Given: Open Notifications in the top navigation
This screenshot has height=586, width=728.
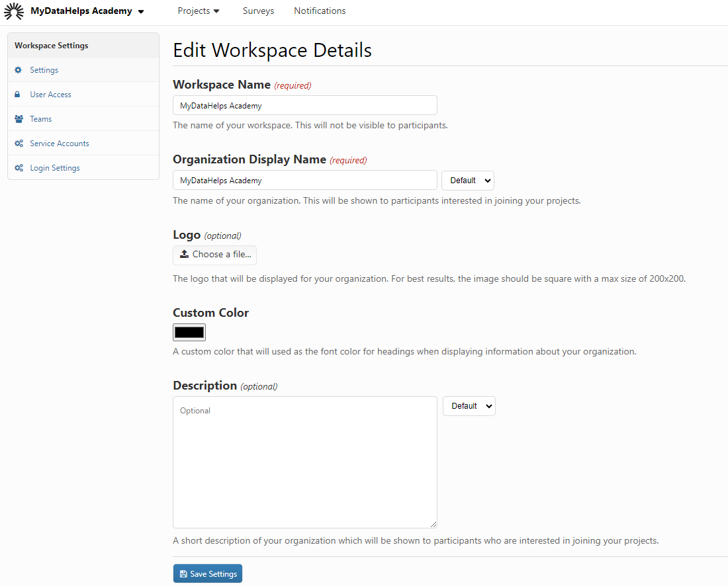Looking at the screenshot, I should (x=320, y=11).
